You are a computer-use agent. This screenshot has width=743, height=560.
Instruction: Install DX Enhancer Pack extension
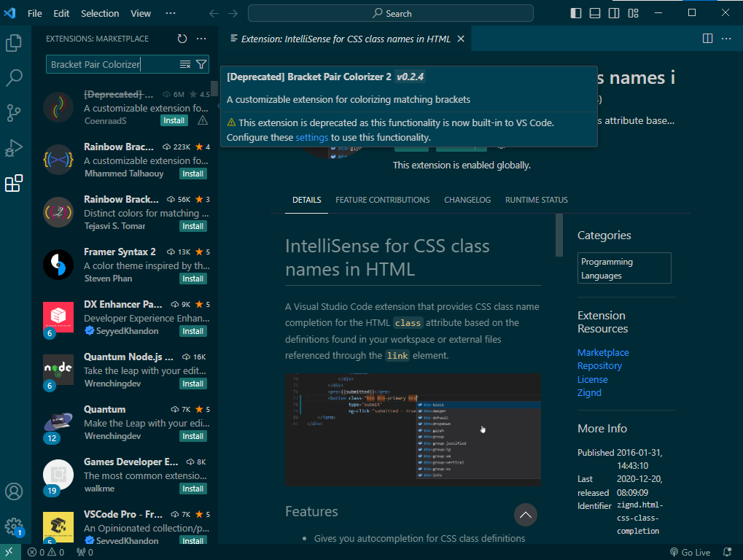(x=192, y=331)
